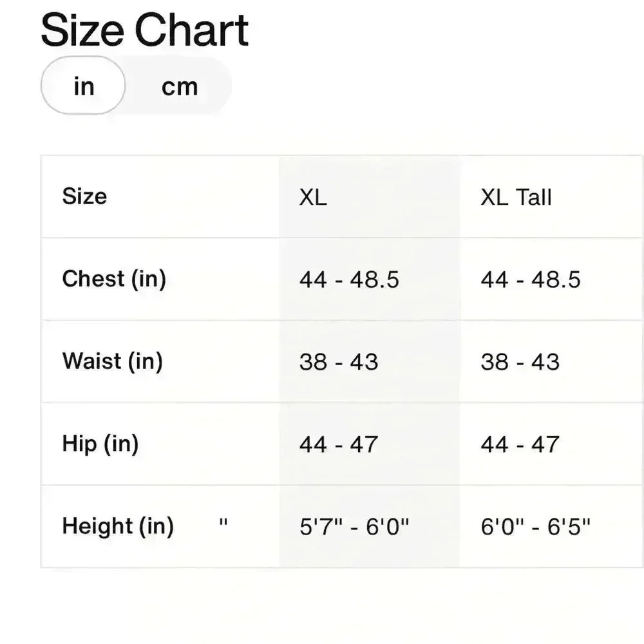Click the Height (in) row label

coord(118,527)
